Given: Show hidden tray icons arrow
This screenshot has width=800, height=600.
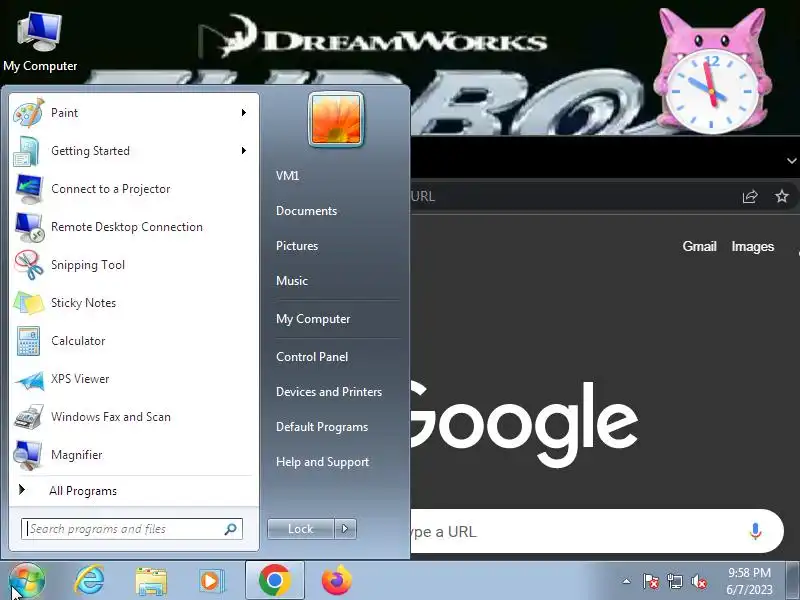Looking at the screenshot, I should [x=627, y=581].
